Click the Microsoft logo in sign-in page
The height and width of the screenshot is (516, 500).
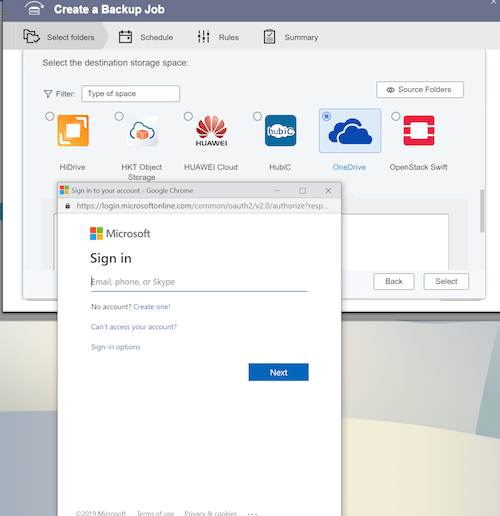96,233
